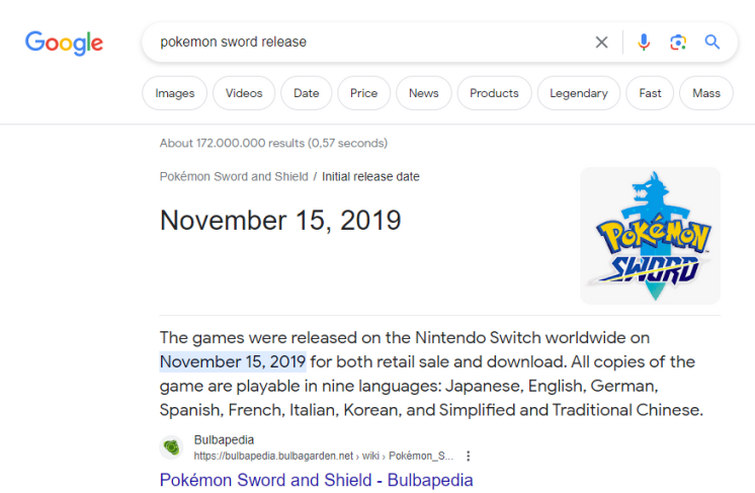
Task: Choose the Products filter chip
Action: 494,93
